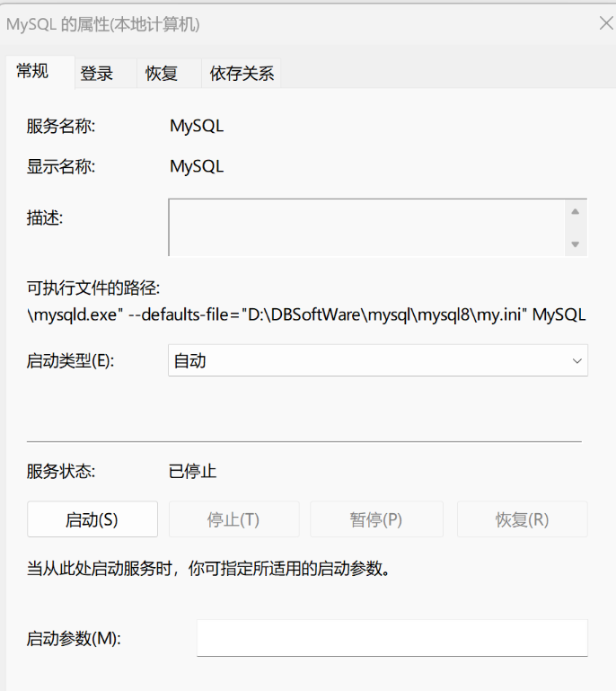616x691 pixels.
Task: Open the 依存关系 tab
Action: tap(242, 74)
